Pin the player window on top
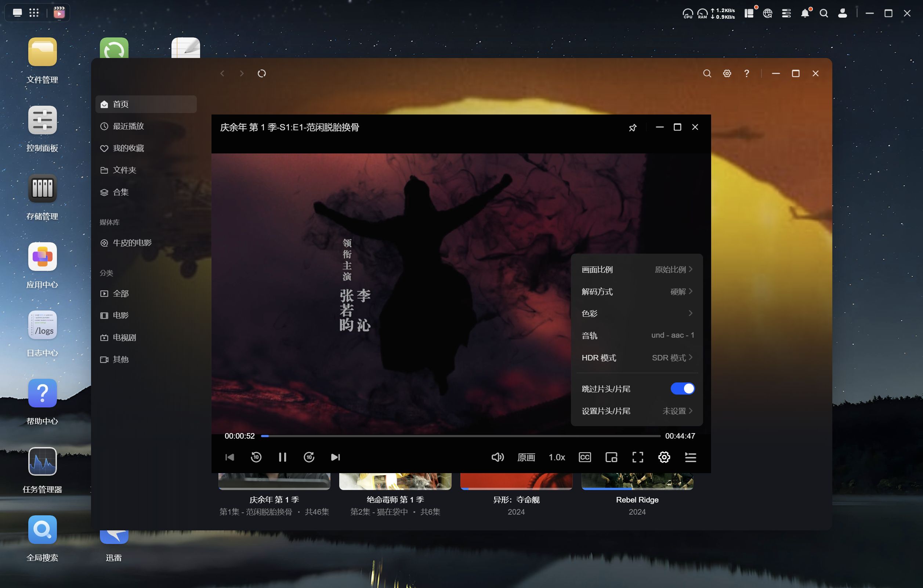923x588 pixels. 633,128
